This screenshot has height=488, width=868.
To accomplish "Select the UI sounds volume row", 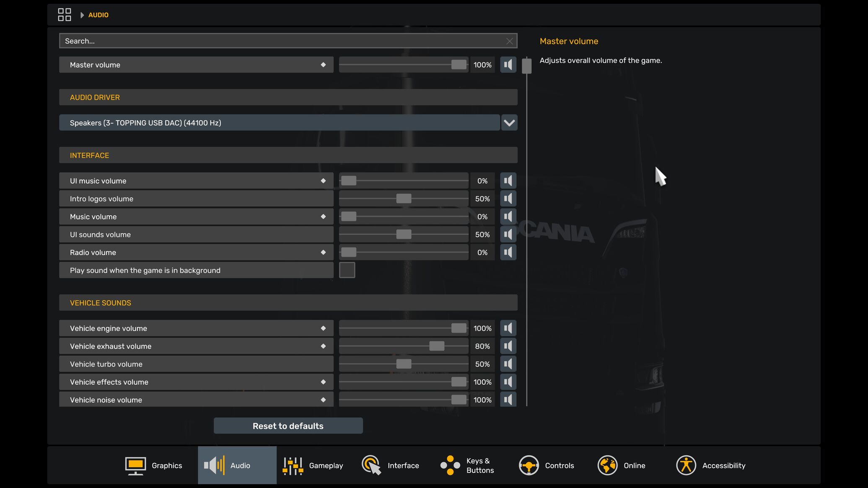I will pos(196,234).
